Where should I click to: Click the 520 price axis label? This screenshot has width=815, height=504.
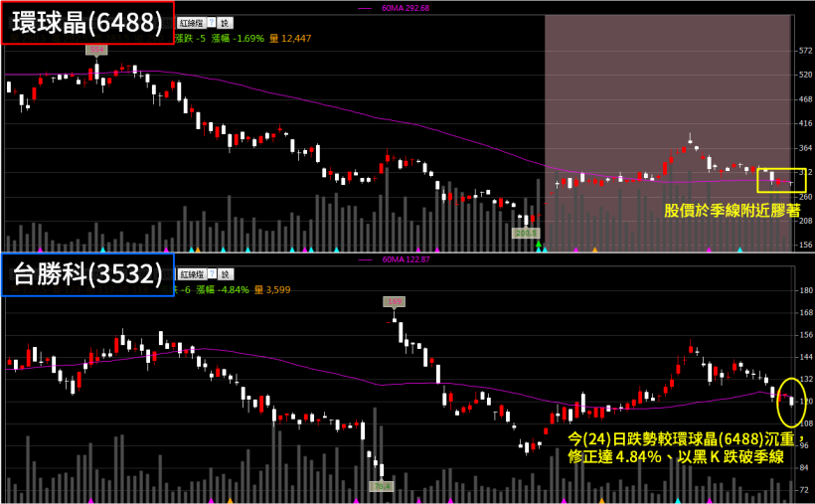click(806, 75)
